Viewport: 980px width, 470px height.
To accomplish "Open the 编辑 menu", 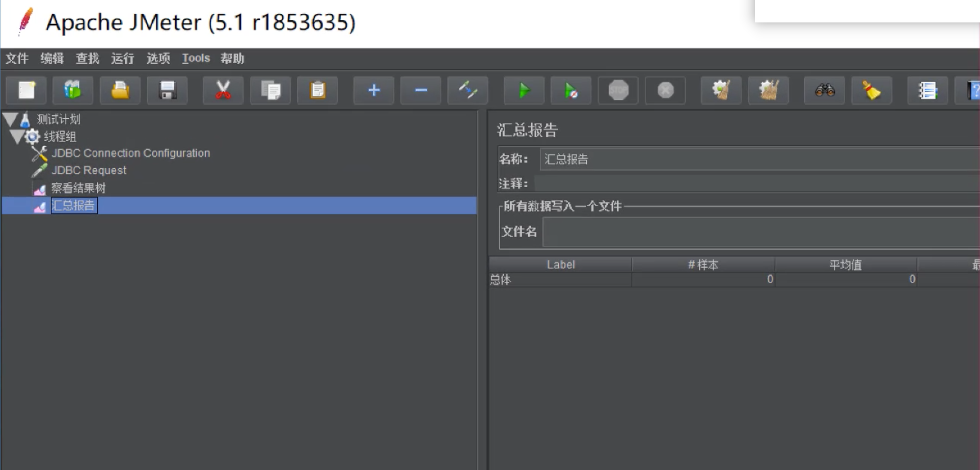I will (52, 59).
